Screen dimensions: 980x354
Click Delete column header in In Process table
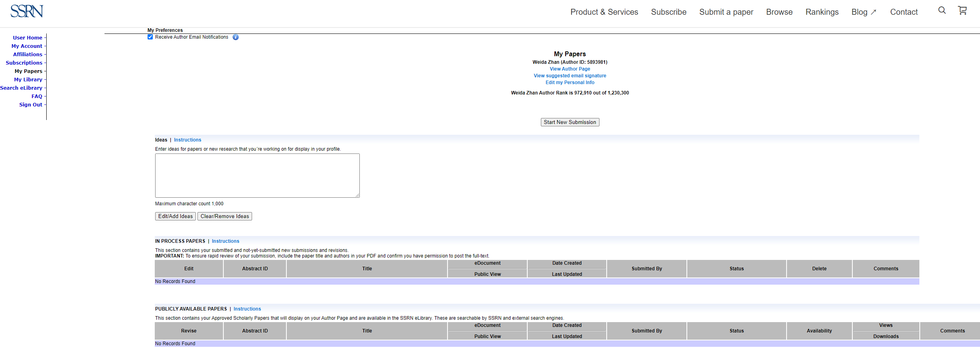[819, 269]
